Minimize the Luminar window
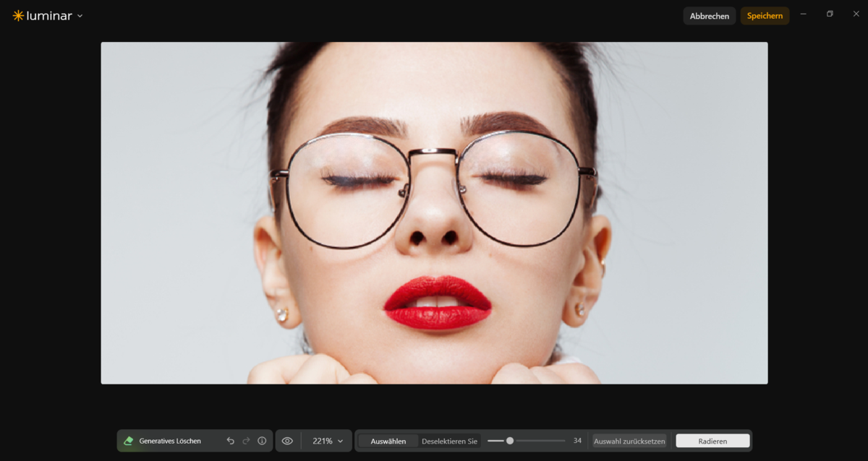 click(x=803, y=14)
